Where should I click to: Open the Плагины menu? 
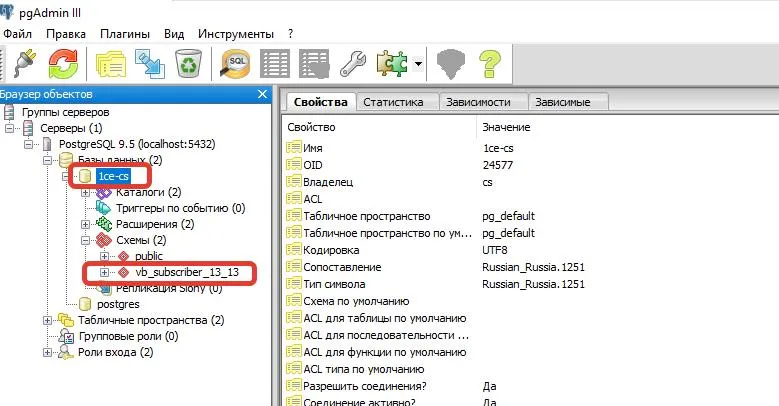click(125, 33)
